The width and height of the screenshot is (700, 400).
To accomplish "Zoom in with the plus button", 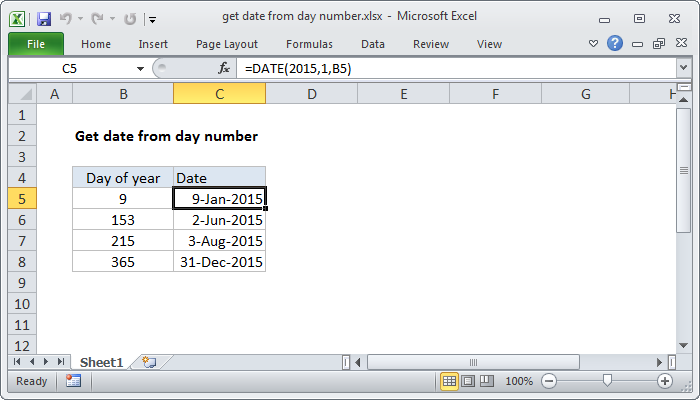I will pyautogui.click(x=665, y=381).
